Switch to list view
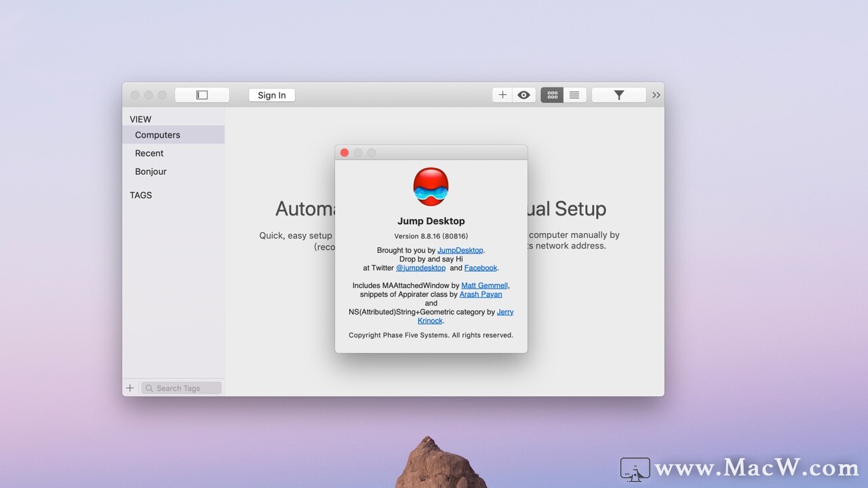This screenshot has width=868, height=488. point(574,95)
